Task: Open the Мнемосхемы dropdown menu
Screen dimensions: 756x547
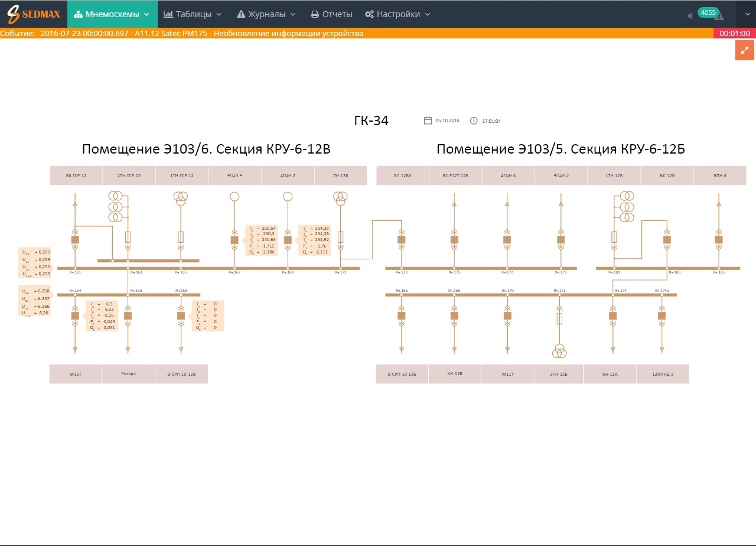Action: (x=112, y=14)
